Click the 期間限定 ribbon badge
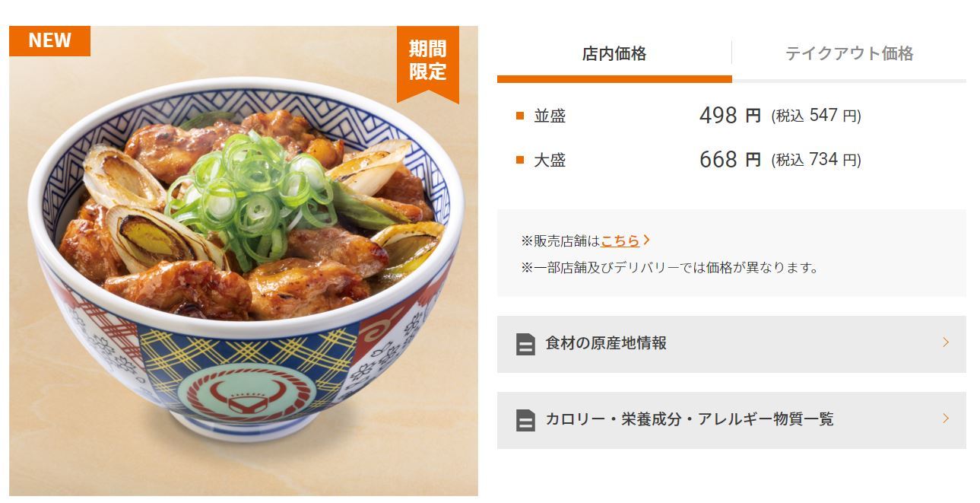Image resolution: width=980 pixels, height=503 pixels. click(428, 62)
